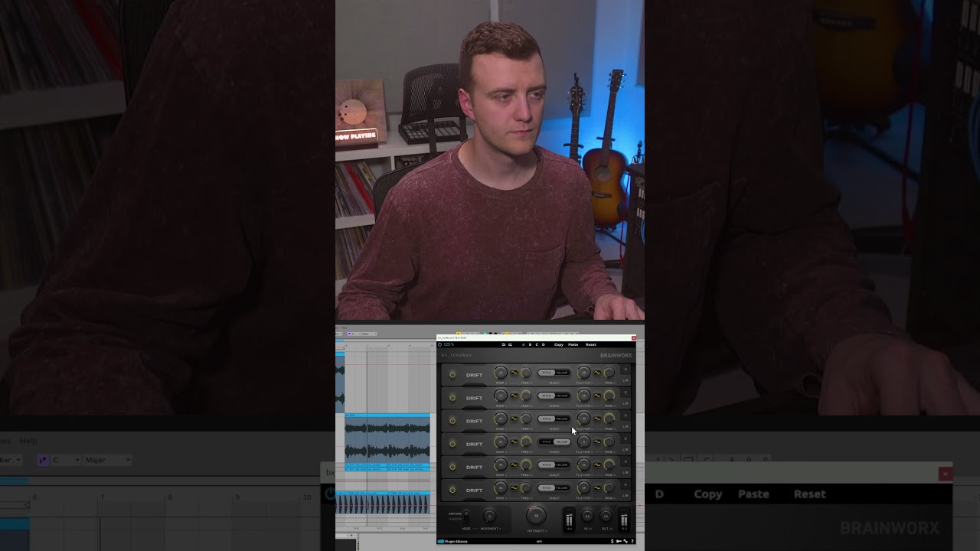Click the Copy button in plugin toolbar
The image size is (980, 551).
tap(559, 344)
